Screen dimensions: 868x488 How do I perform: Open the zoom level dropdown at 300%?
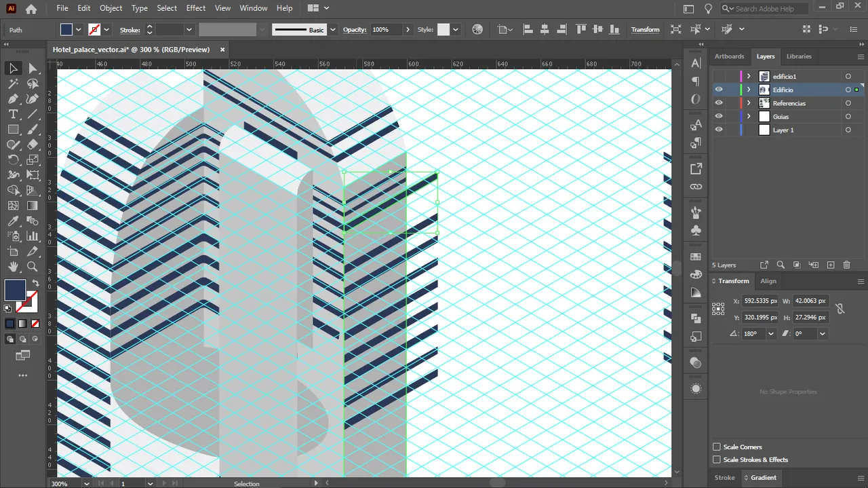pos(86,483)
